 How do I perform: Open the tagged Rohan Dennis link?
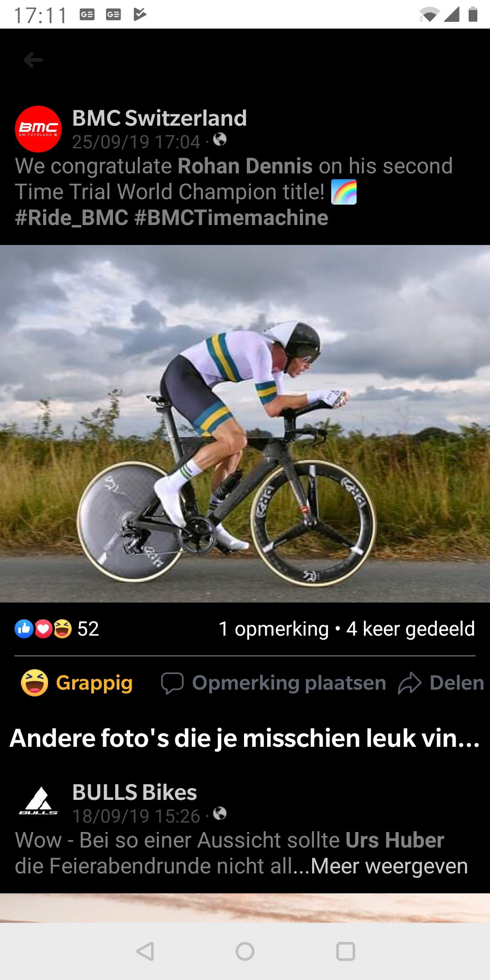click(245, 166)
